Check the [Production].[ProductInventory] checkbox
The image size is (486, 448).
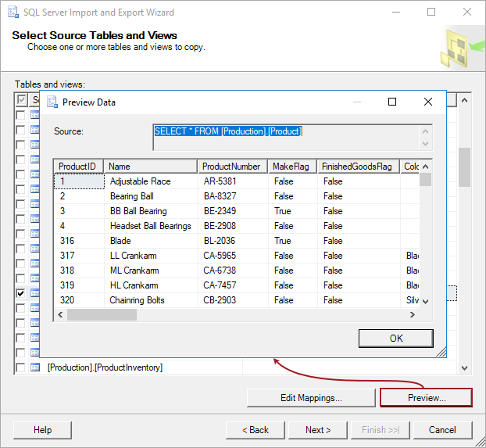21,367
